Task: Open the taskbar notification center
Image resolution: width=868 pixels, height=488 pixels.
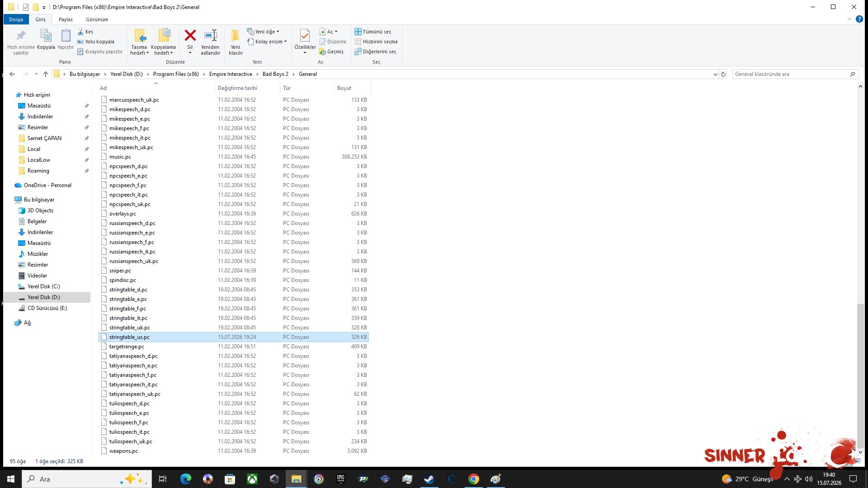Action: pos(853,479)
